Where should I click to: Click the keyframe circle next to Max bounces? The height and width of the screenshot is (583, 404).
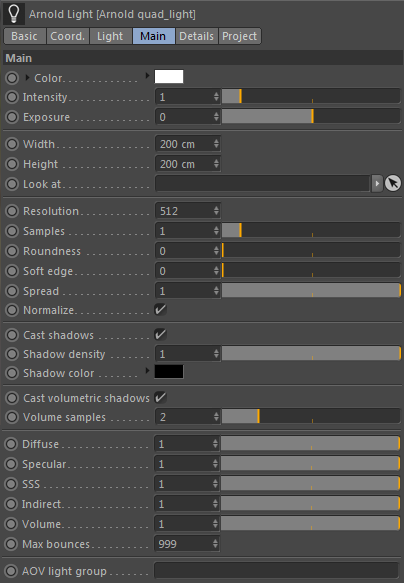tap(11, 544)
